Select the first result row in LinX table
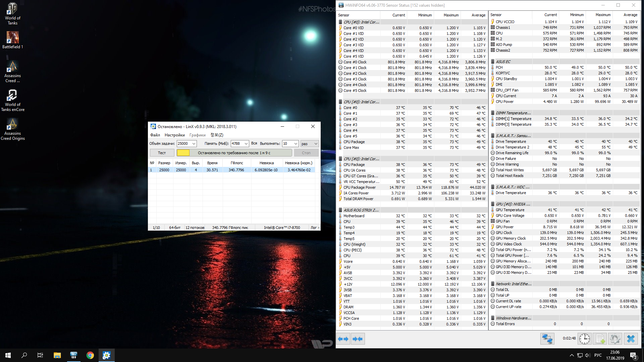This screenshot has width=644, height=362. 231,170
